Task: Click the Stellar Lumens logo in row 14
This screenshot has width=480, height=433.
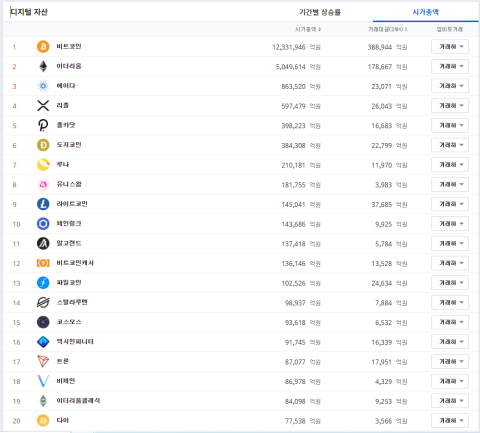Action: pyautogui.click(x=43, y=303)
